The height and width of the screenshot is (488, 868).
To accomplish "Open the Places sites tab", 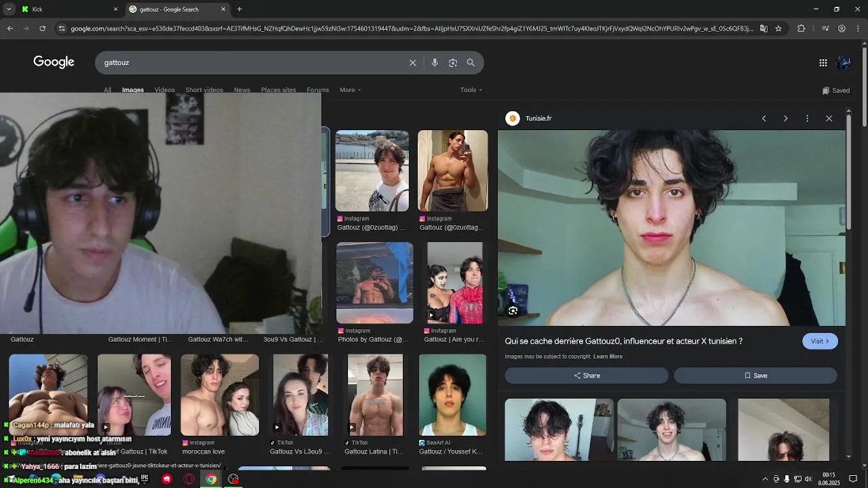I will point(279,89).
